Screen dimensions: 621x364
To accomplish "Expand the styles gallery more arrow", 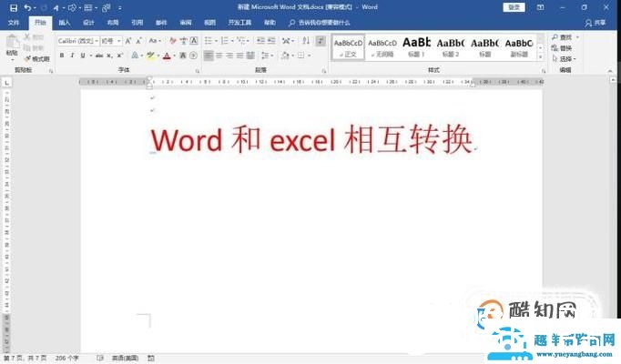I will click(540, 57).
